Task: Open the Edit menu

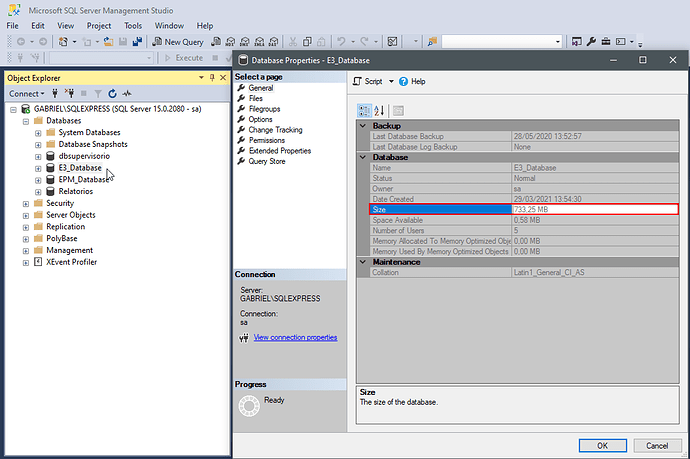Action: [38, 26]
